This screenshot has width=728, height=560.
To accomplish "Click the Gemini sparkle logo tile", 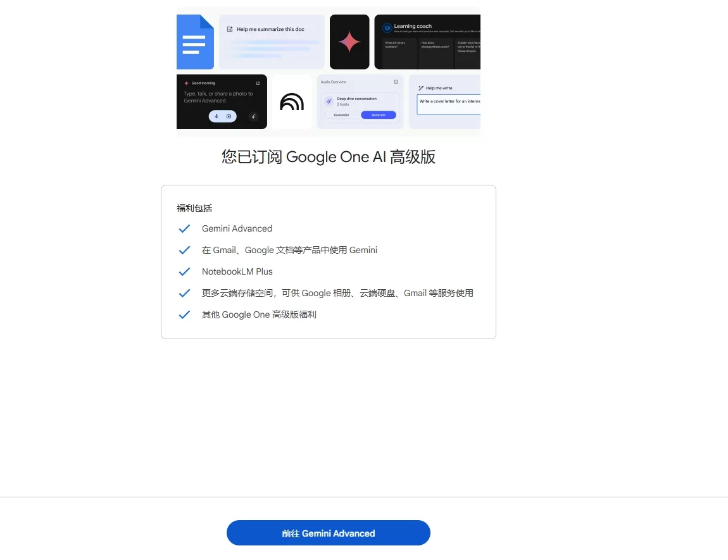I will click(x=349, y=42).
